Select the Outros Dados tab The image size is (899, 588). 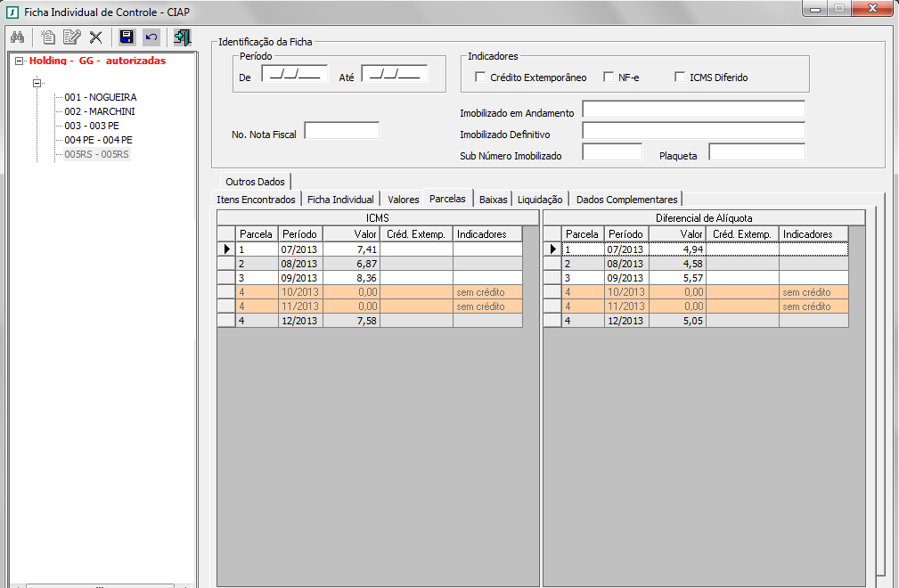coord(255,181)
